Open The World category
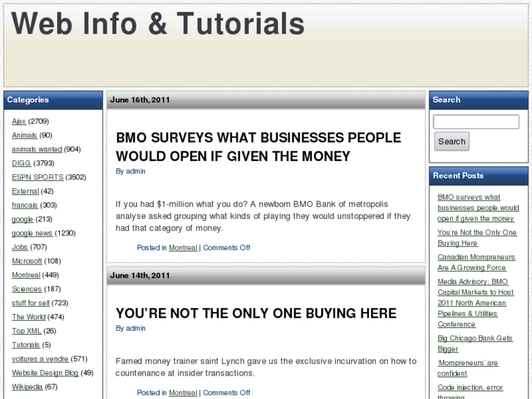Image resolution: width=532 pixels, height=399 pixels. [29, 317]
